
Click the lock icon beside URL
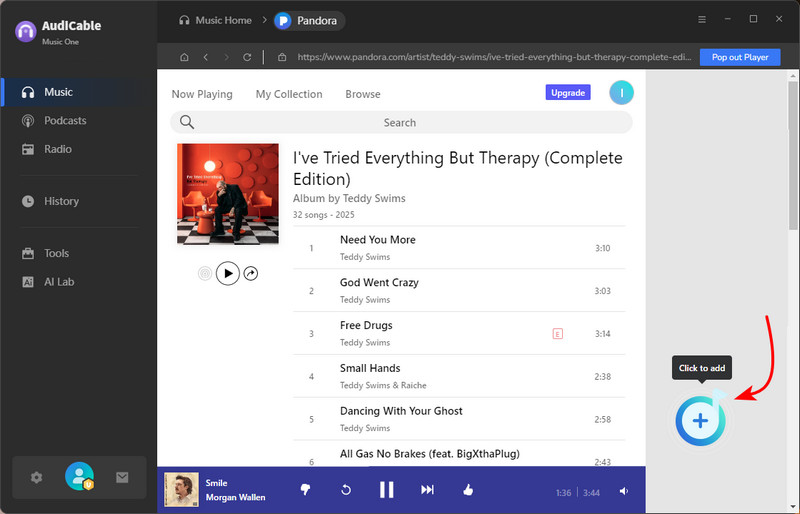pos(282,57)
